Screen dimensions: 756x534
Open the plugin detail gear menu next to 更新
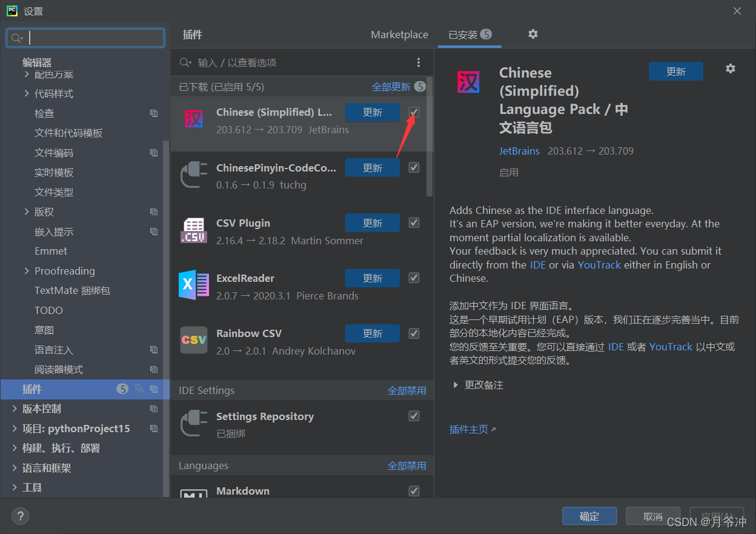coord(730,68)
